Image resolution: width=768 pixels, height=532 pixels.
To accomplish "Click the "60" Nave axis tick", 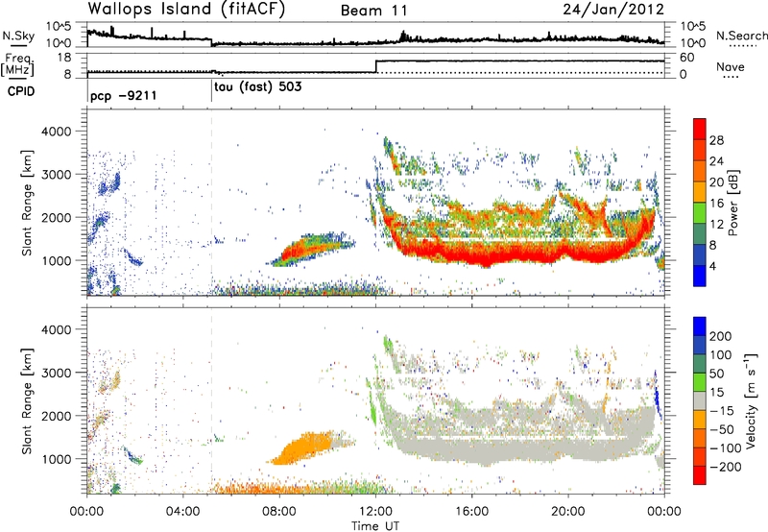I will click(686, 58).
